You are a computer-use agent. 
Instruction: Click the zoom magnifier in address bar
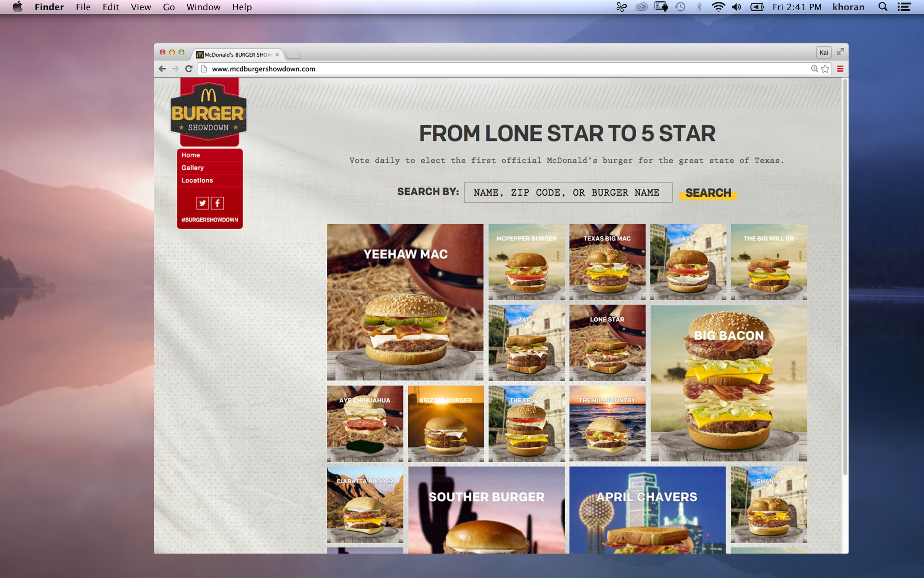814,69
